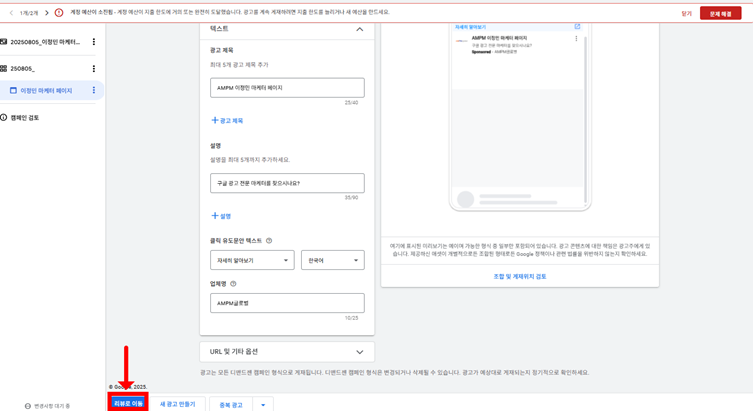Screen dimensions: 753x411
Task: Open the three-dot menu for 이정민 마케터 페이지
Action: [94, 90]
